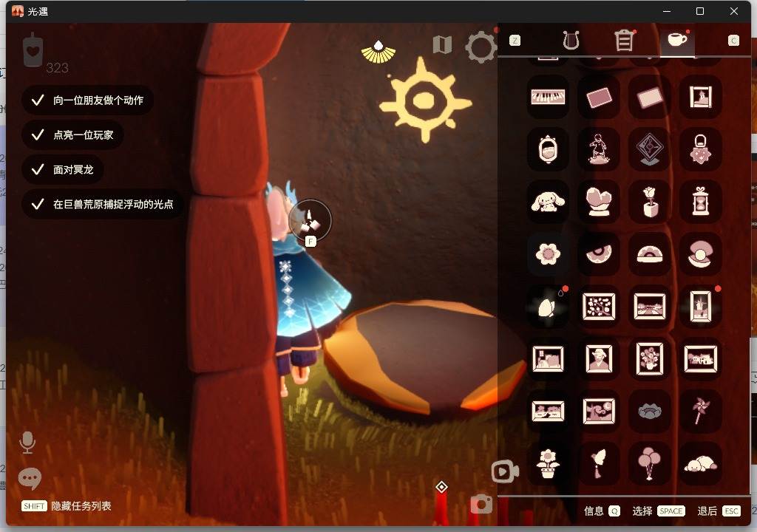Start recording with the video camera icon
757x532 pixels.
505,471
